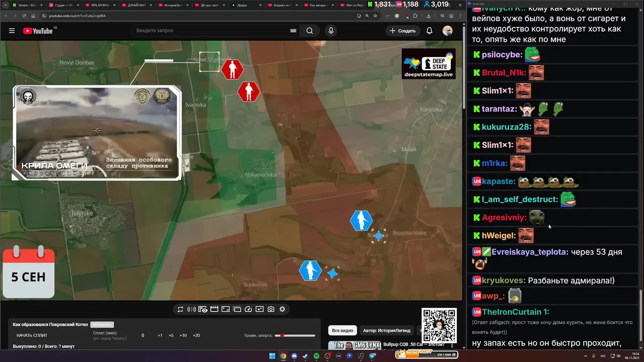Image resolution: width=644 pixels, height=362 pixels.
Task: Click username Brutal_N1k in chat
Action: (x=503, y=72)
